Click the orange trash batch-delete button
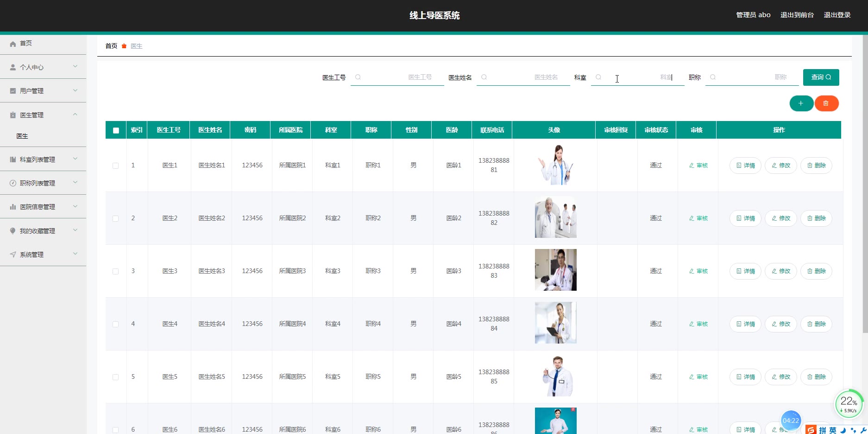 [826, 103]
